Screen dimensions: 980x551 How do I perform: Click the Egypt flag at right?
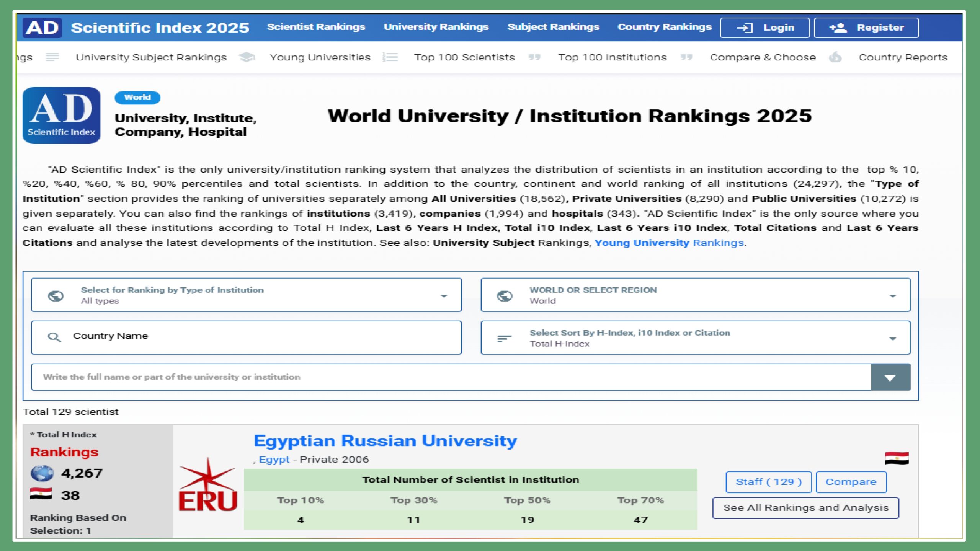897,458
